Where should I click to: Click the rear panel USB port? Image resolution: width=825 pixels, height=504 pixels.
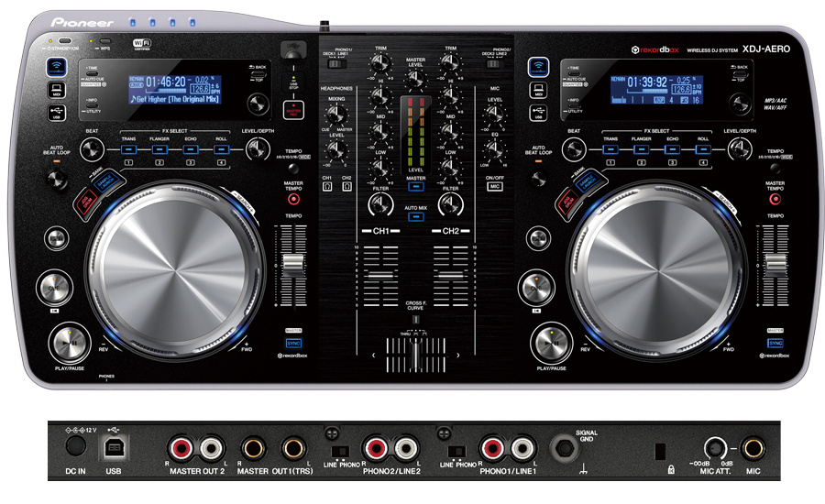pyautogui.click(x=113, y=448)
